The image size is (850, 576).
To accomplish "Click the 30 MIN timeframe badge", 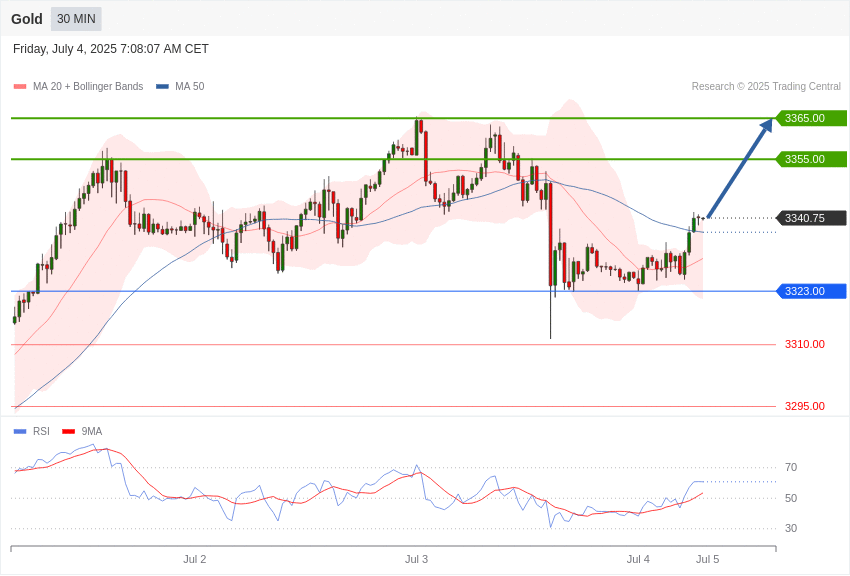I will pos(76,19).
